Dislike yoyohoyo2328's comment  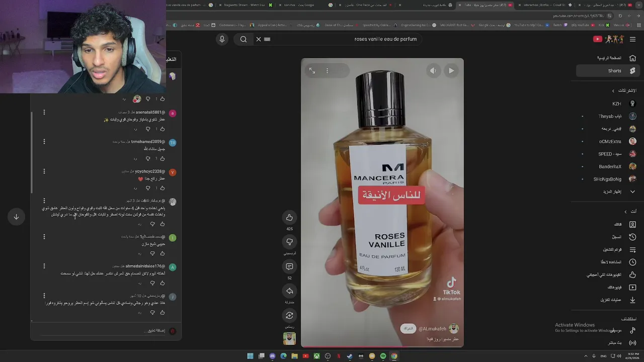pyautogui.click(x=147, y=188)
